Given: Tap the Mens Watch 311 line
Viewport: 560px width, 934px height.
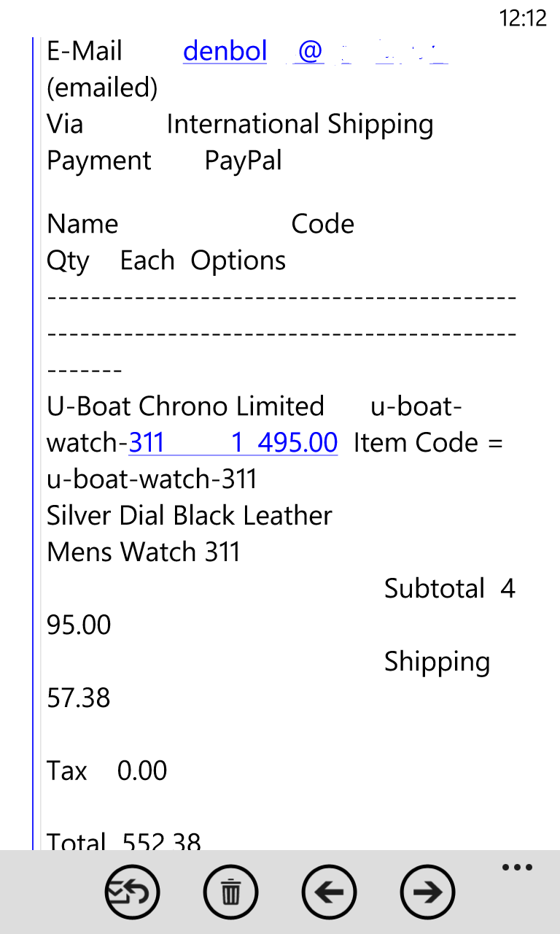Looking at the screenshot, I should tap(144, 552).
